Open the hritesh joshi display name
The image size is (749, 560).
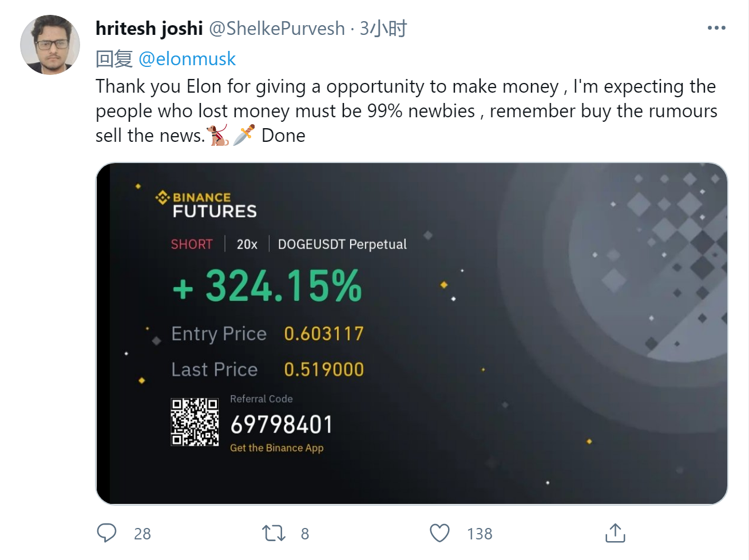click(149, 28)
